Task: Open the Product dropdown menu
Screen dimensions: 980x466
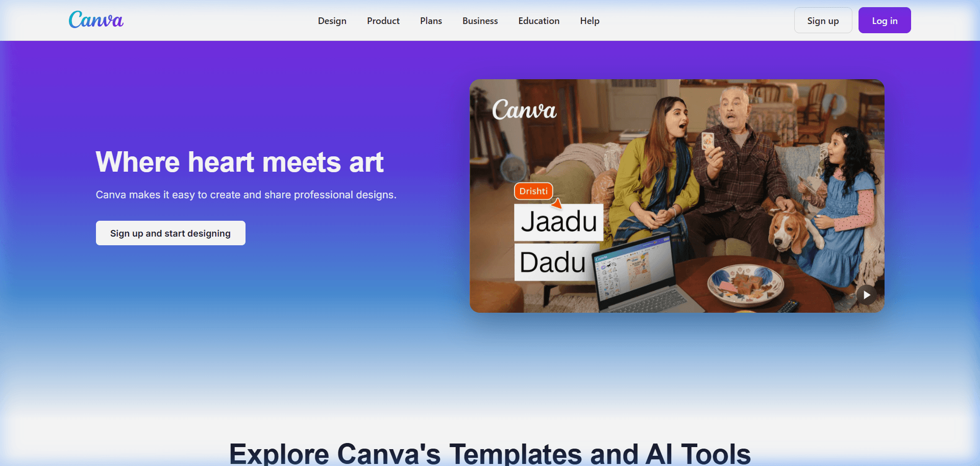Action: (x=383, y=21)
